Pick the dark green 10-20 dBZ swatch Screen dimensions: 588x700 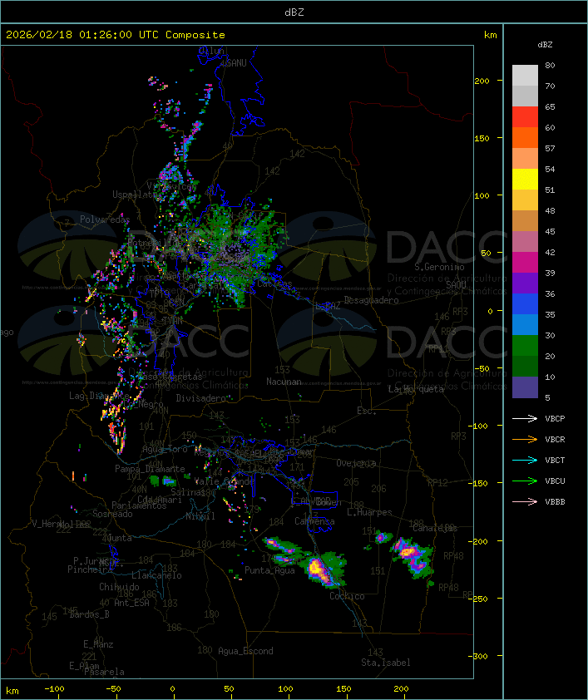(525, 366)
